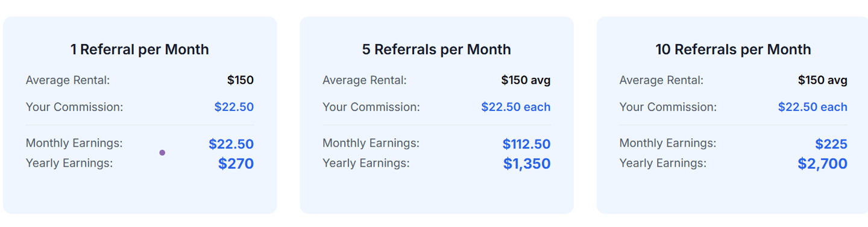Click the $22.50 monthly earnings amount

coord(231,144)
